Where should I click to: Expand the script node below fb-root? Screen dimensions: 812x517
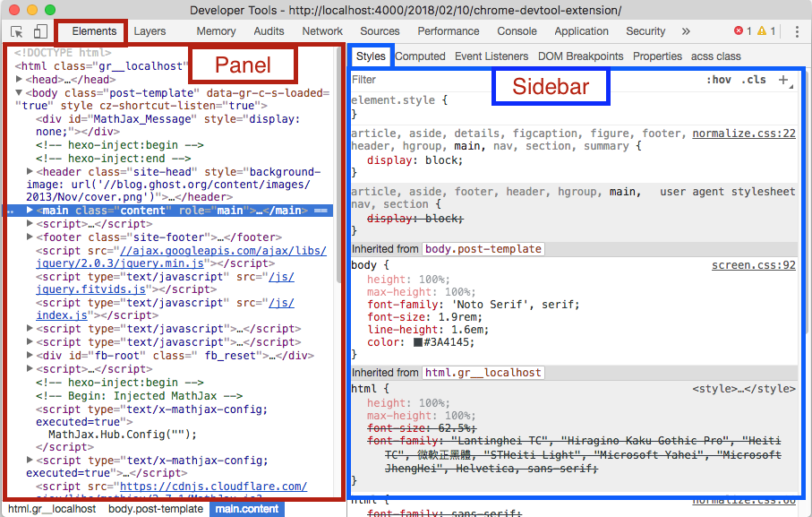coord(30,369)
